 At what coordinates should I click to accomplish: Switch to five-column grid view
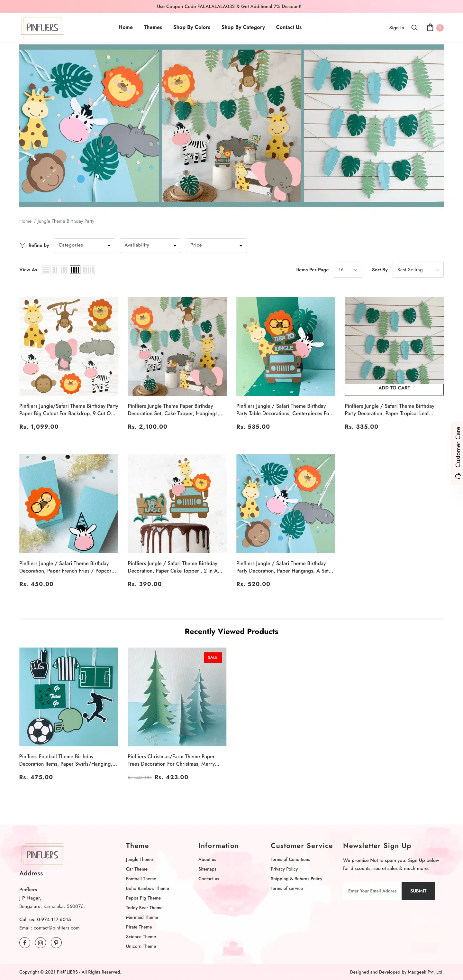click(x=88, y=270)
